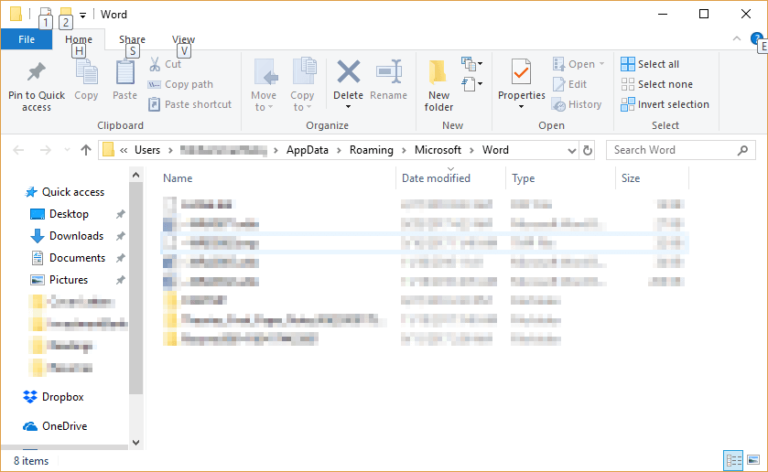Expand the Properties dropdown arrow
The image size is (768, 472).
[521, 107]
